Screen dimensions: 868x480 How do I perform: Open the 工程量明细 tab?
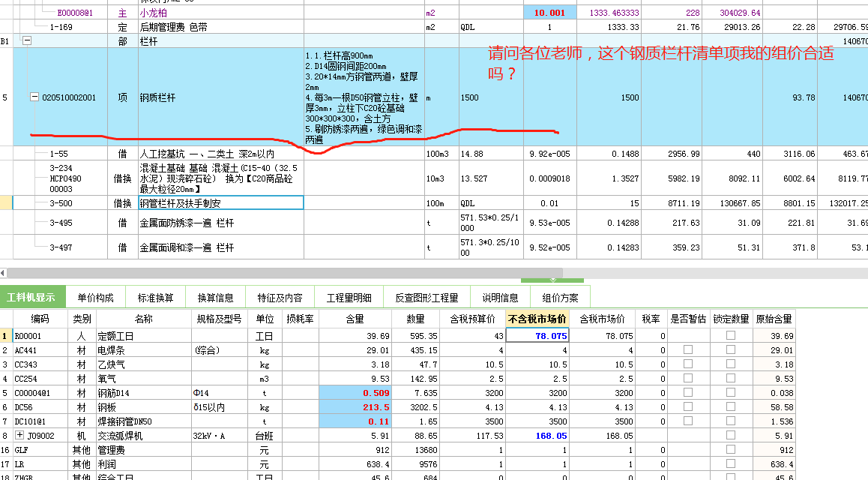click(349, 297)
